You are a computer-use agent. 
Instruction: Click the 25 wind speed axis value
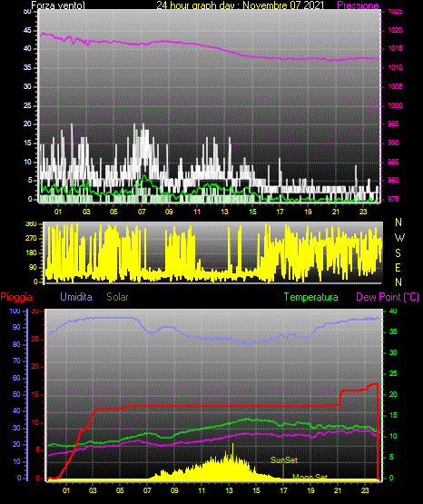pos(27,105)
